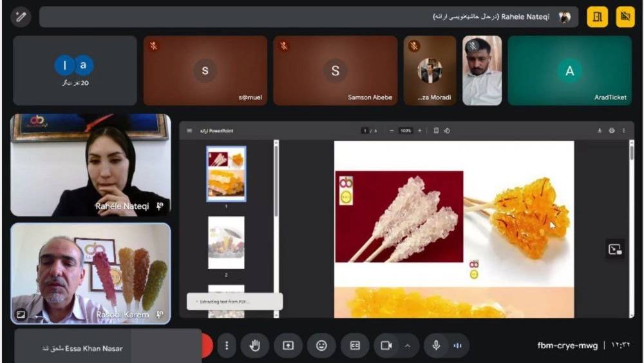Toggle the camera on or off
This screenshot has height=363, width=644.
[386, 346]
